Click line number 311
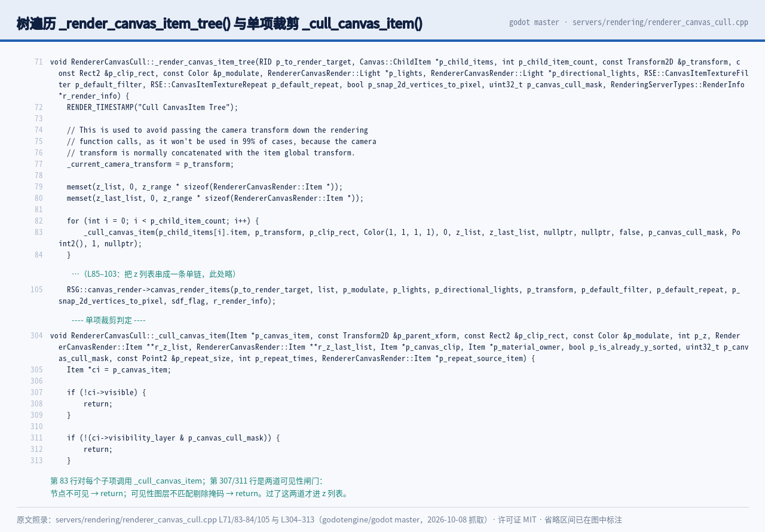Viewport: 765px width, 532px height. tap(36, 438)
